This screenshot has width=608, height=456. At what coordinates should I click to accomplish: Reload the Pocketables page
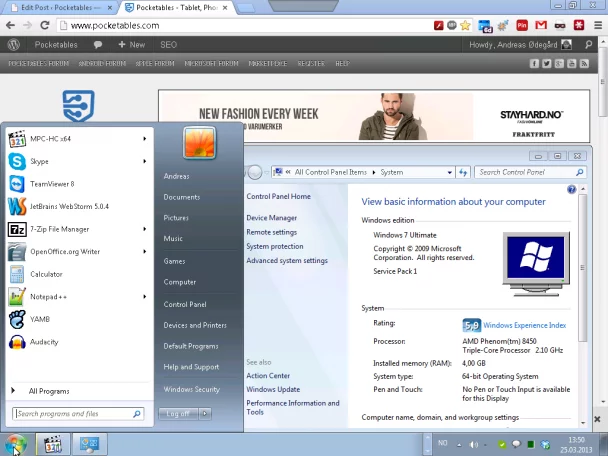click(x=45, y=26)
